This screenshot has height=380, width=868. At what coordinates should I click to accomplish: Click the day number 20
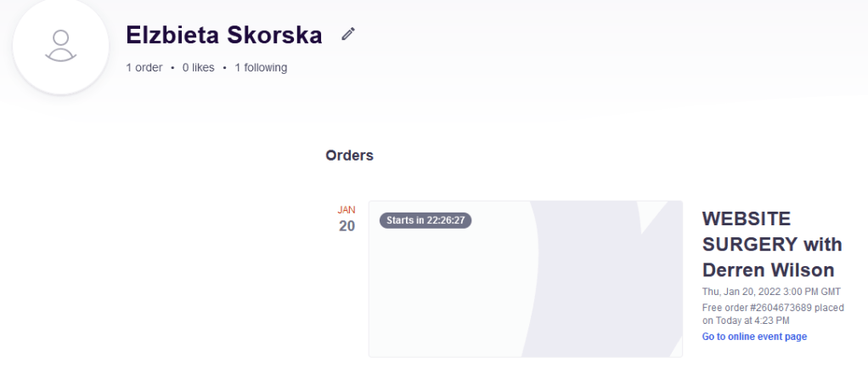347,226
